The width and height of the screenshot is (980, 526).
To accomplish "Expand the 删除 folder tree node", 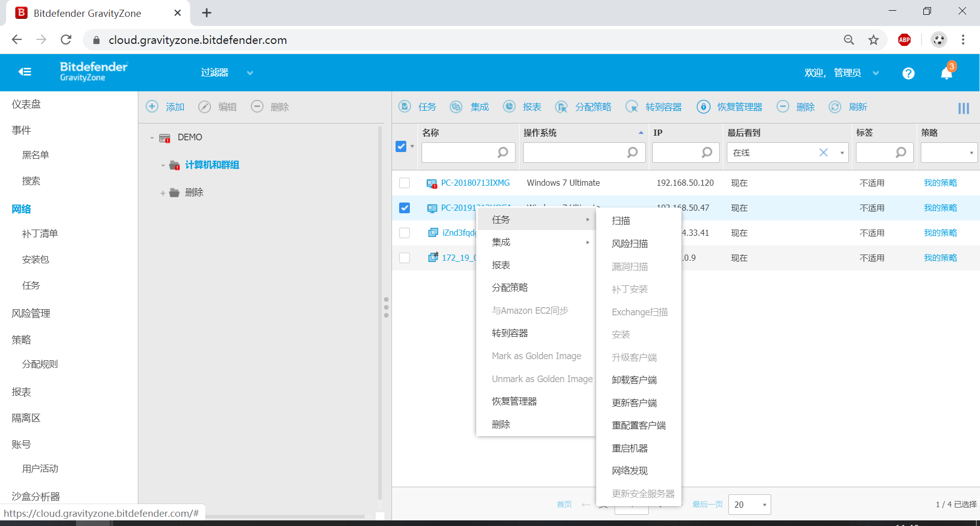I will 162,193.
